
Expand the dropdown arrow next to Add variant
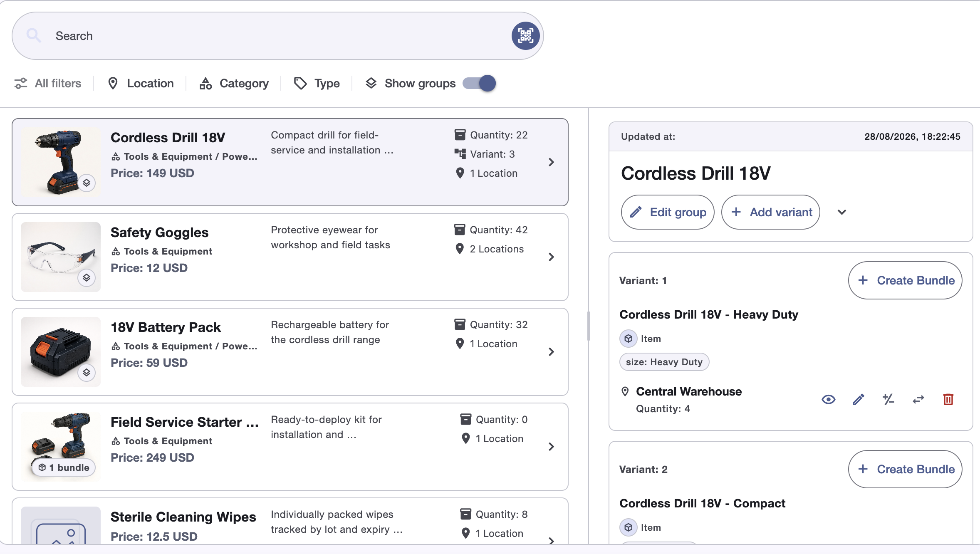842,212
